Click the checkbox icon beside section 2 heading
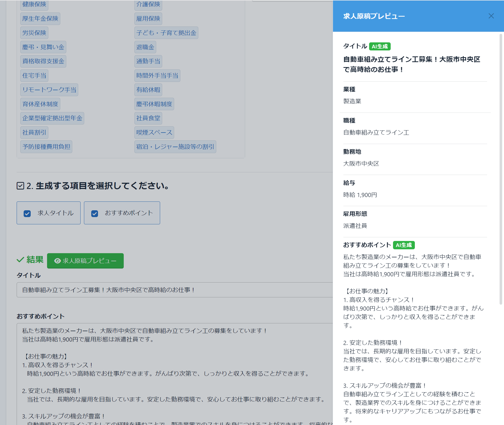The image size is (504, 425). (x=20, y=186)
